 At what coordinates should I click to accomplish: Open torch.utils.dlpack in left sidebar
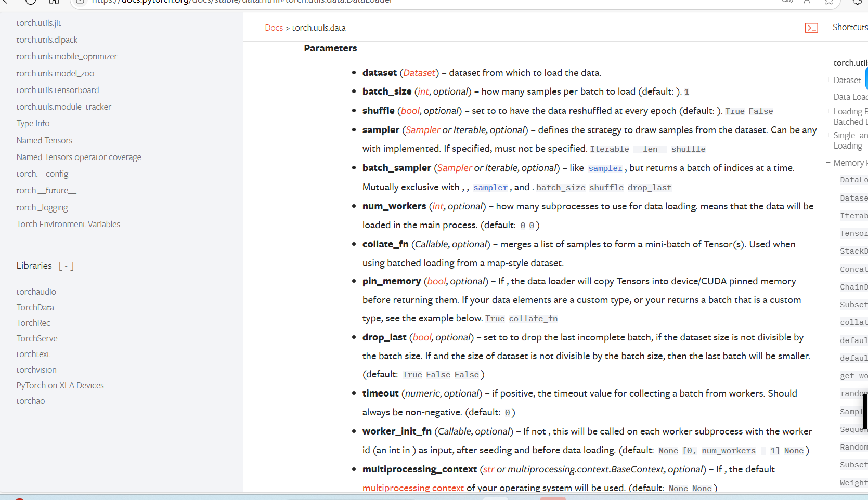tap(47, 40)
